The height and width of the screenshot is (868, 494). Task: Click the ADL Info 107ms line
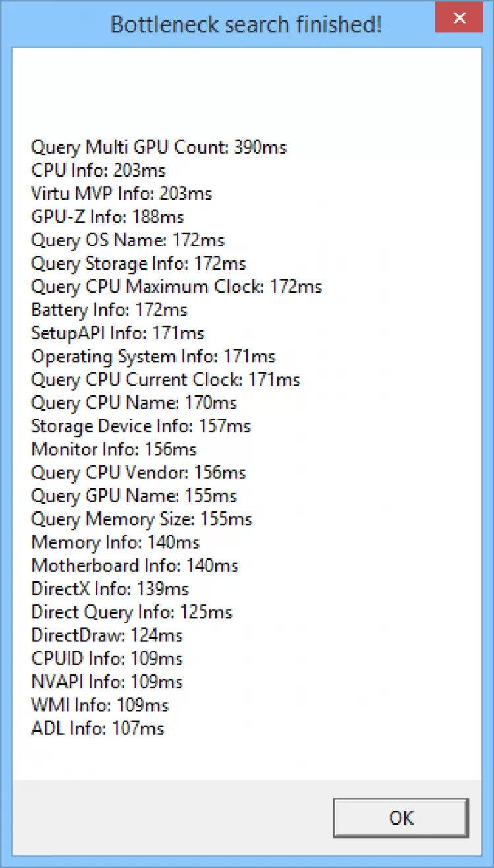coord(97,728)
